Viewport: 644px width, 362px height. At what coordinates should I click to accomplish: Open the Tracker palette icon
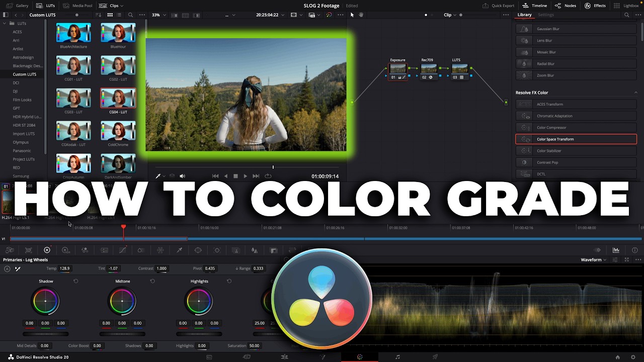pyautogui.click(x=217, y=250)
